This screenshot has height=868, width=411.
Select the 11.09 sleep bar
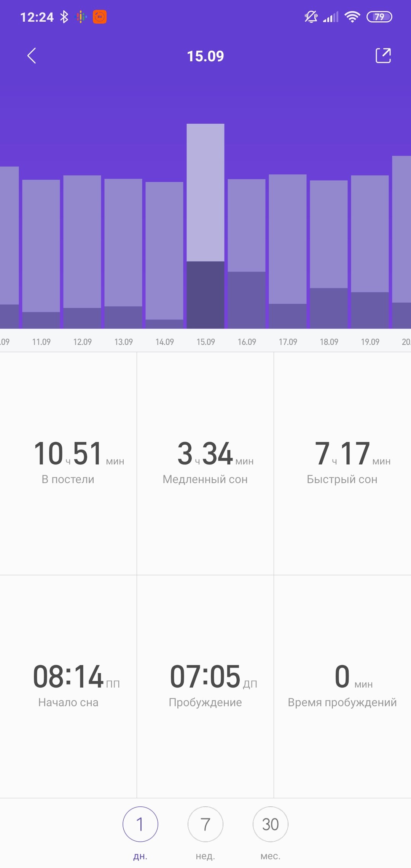(41, 254)
